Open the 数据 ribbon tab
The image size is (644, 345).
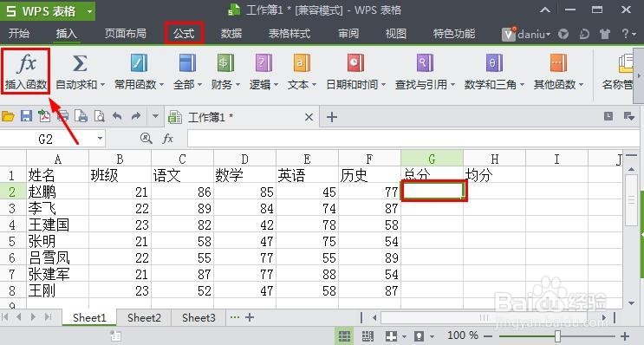point(231,33)
